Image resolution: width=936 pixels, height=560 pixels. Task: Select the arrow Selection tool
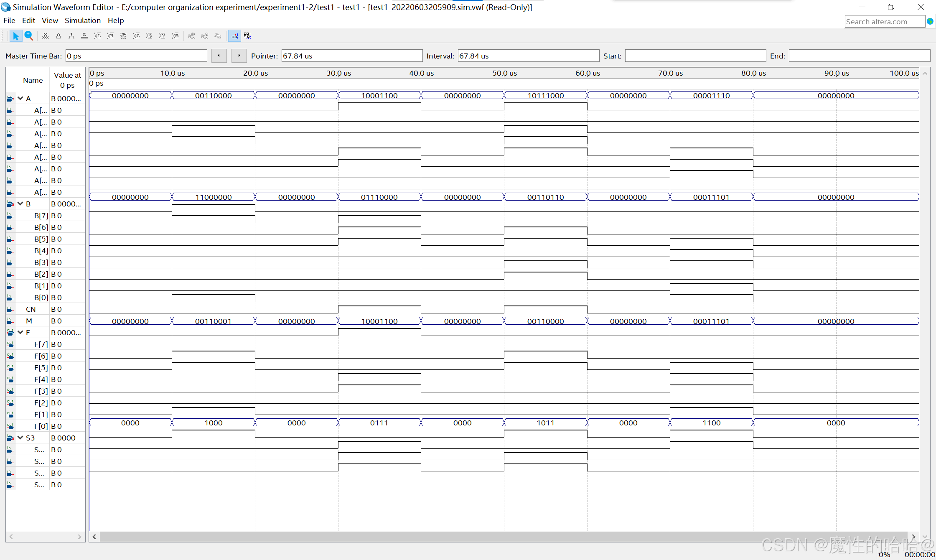(x=15, y=36)
